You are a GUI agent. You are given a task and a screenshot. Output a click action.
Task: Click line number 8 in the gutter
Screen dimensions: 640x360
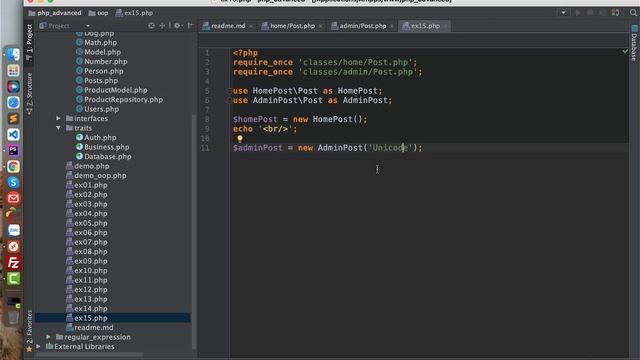207,119
